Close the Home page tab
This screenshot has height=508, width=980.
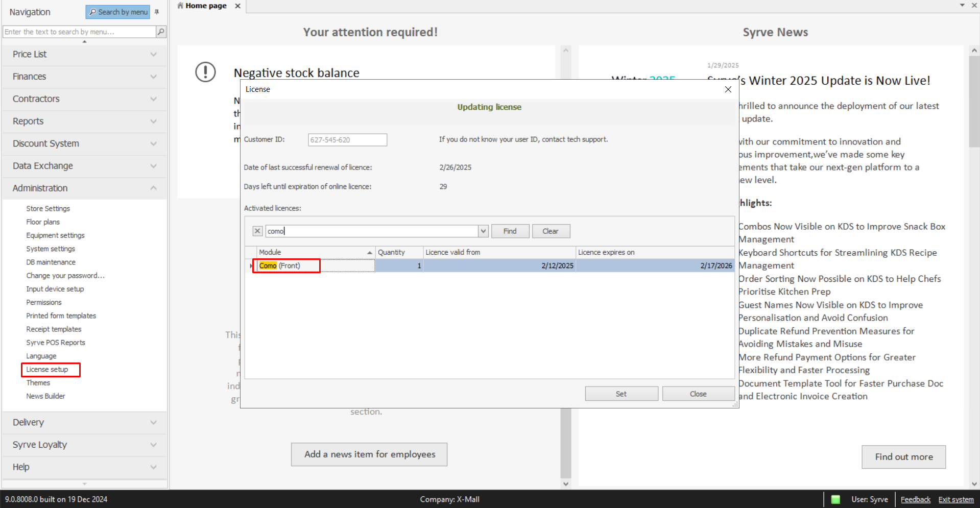pyautogui.click(x=237, y=6)
